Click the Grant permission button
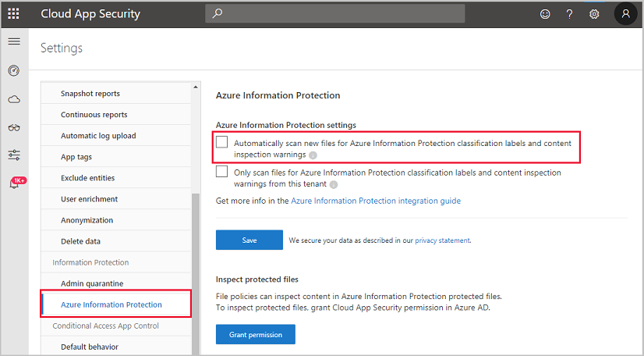644x356 pixels. (255, 335)
